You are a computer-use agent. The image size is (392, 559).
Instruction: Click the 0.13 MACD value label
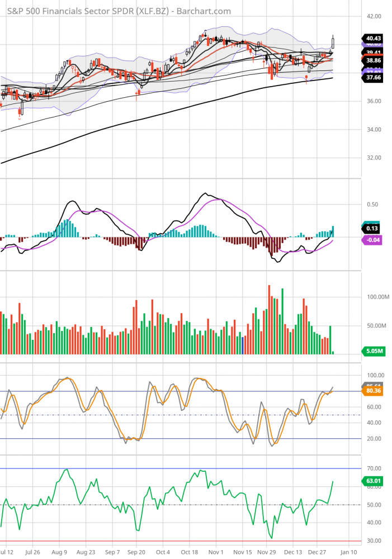point(372,229)
